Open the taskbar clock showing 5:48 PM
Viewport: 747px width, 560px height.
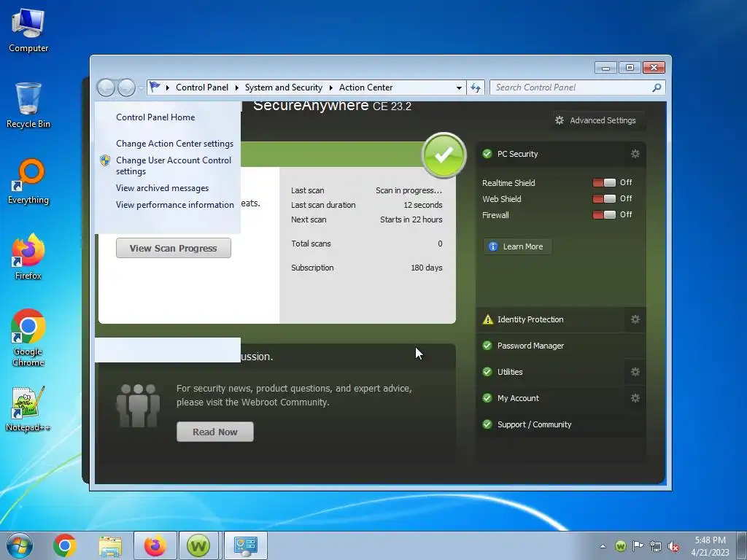pos(710,546)
